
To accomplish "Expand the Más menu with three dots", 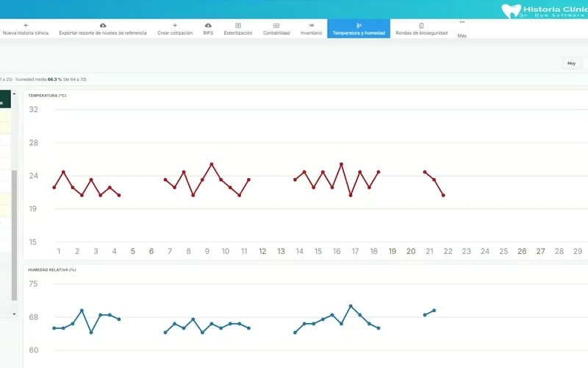I will tap(462, 29).
